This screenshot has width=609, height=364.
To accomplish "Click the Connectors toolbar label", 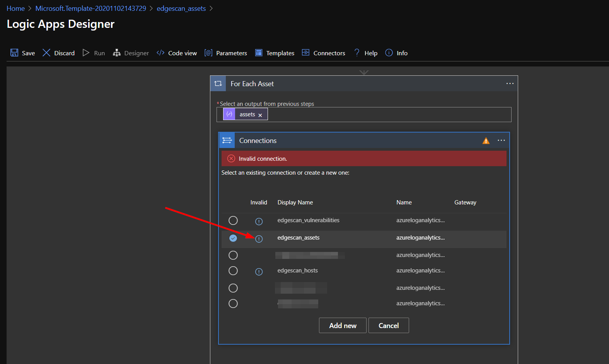I will coord(329,53).
